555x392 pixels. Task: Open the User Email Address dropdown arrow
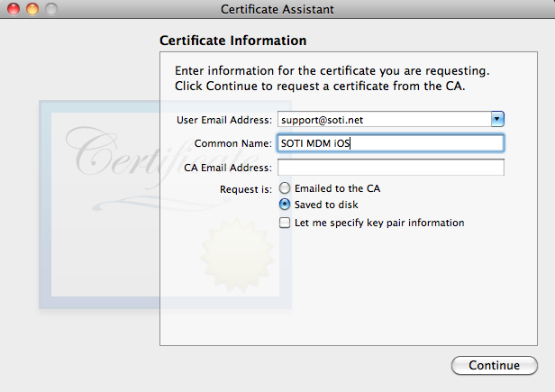point(497,119)
